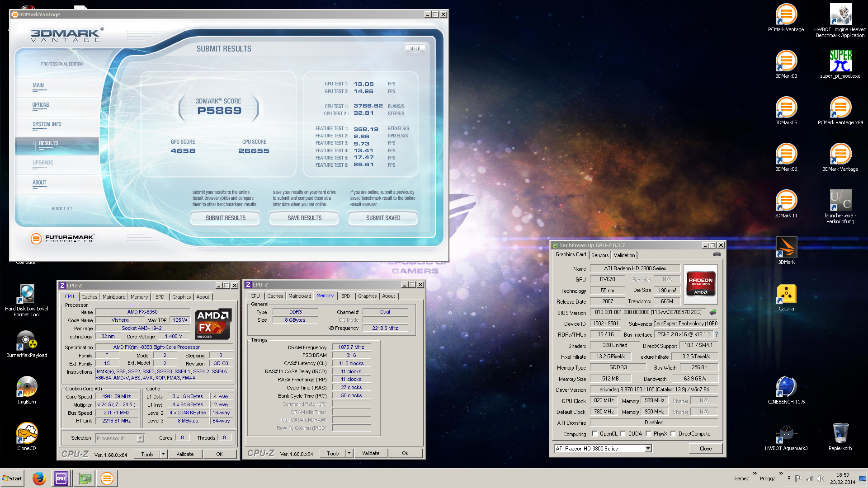
Task: Expand Tools dropdown arrow in left CPU-Z
Action: (x=164, y=454)
